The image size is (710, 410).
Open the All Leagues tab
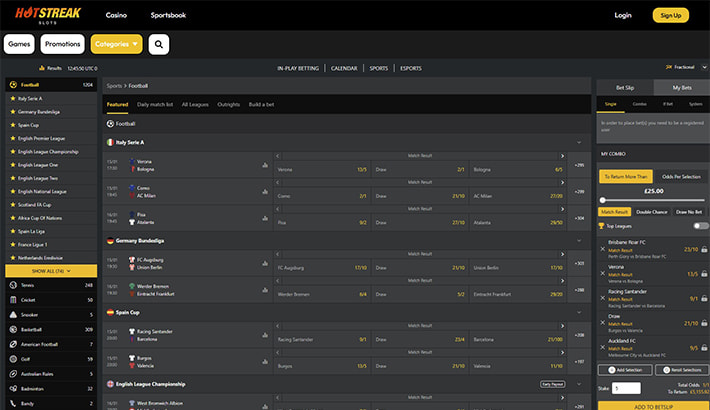194,104
